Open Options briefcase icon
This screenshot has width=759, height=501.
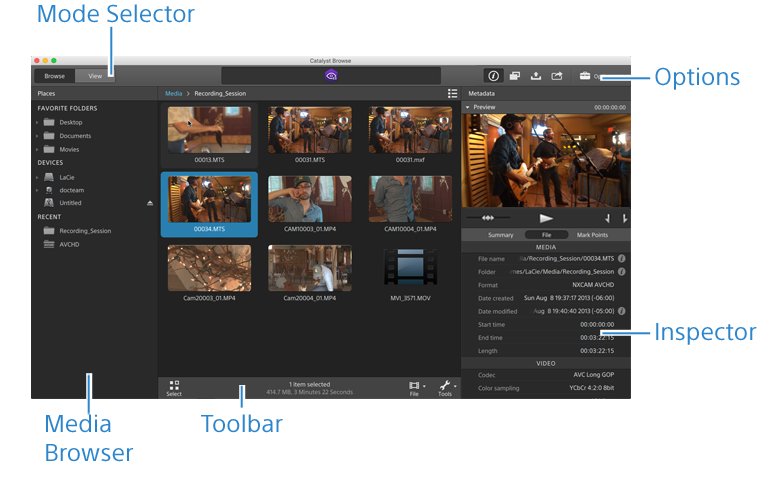point(585,75)
